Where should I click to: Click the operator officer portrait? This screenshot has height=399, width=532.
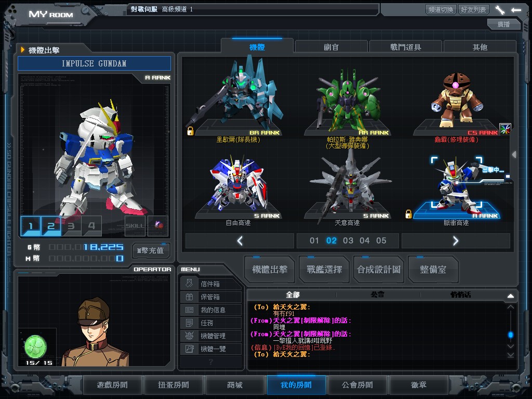pyautogui.click(x=96, y=332)
